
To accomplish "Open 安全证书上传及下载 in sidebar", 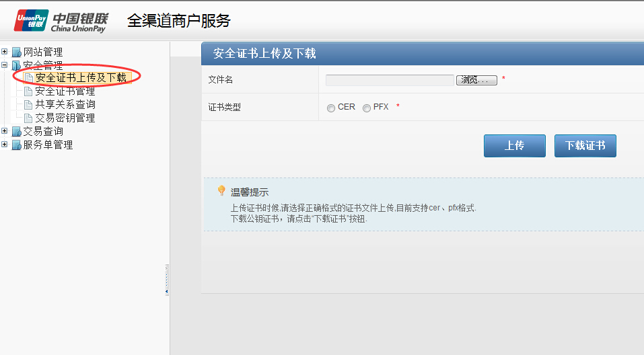I will pos(81,78).
